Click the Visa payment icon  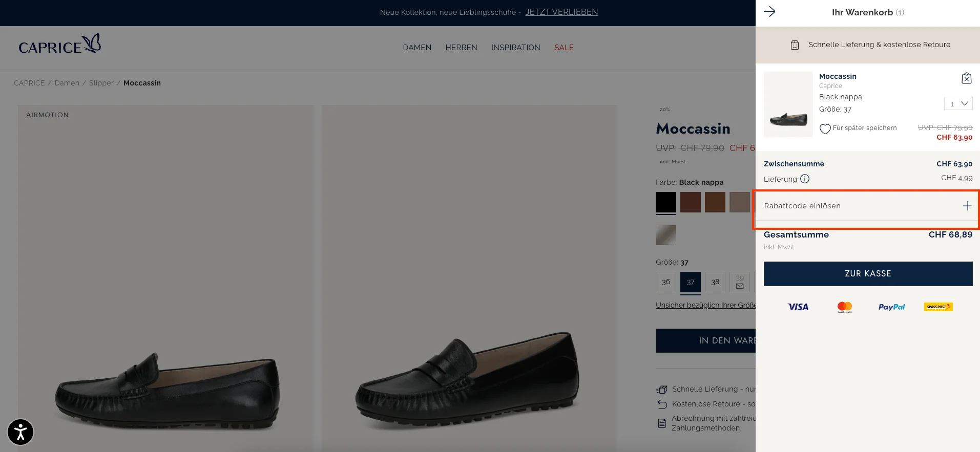(x=798, y=307)
